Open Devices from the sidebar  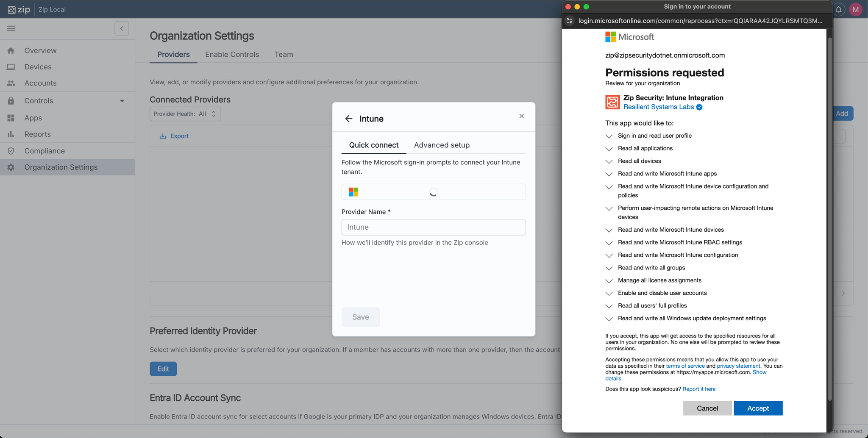click(38, 67)
